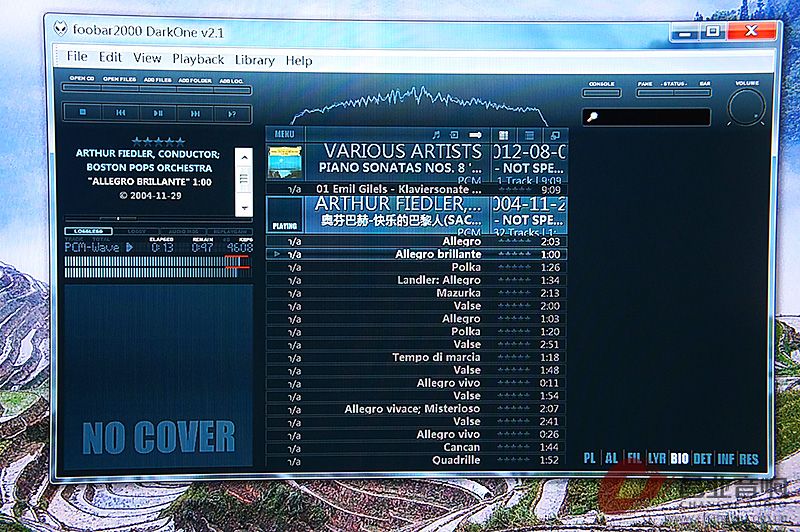Select the Tempo di marcia track
Screen dimensions: 800x532
[x=416, y=357]
